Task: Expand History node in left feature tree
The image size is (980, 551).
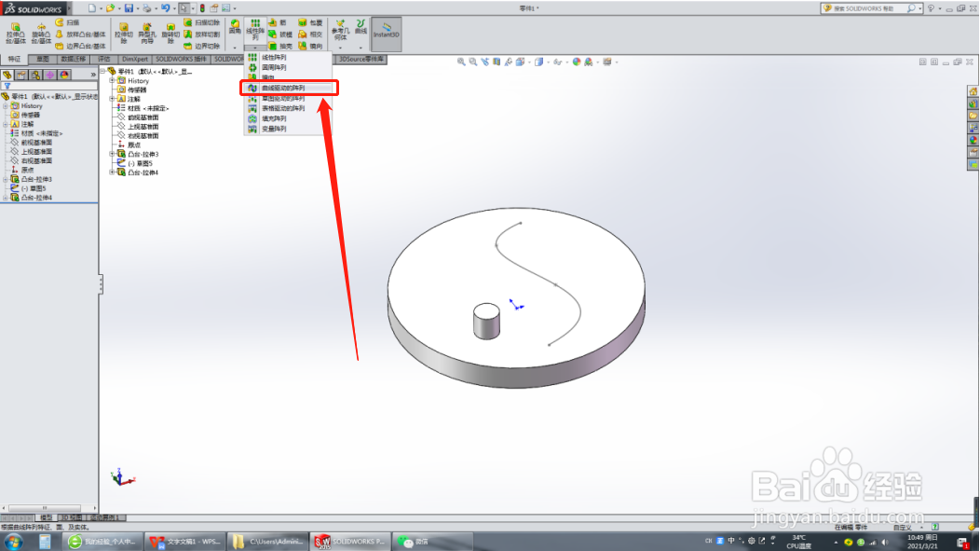Action: 6,106
